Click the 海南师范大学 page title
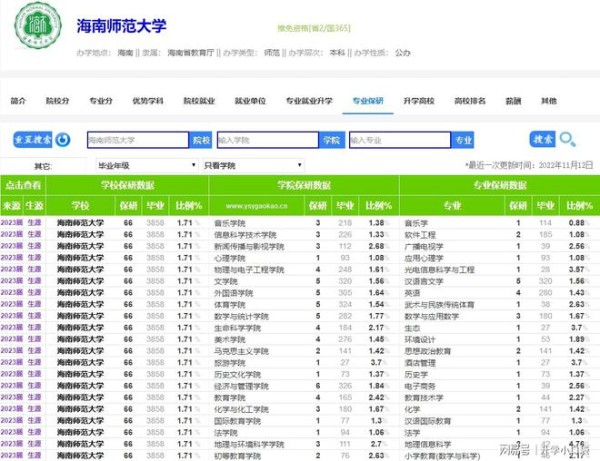This screenshot has width=600, height=461. click(x=121, y=26)
